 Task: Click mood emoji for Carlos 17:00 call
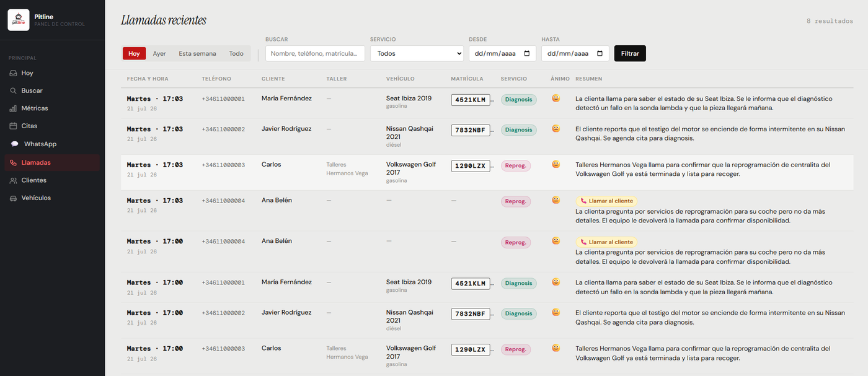point(556,348)
